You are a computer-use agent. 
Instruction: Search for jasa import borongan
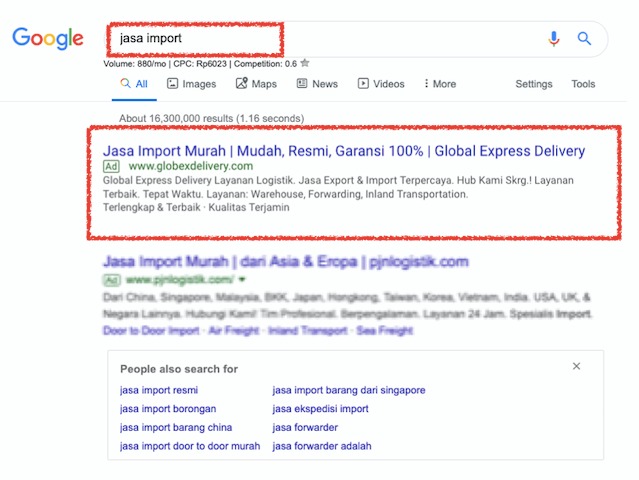pos(168,409)
